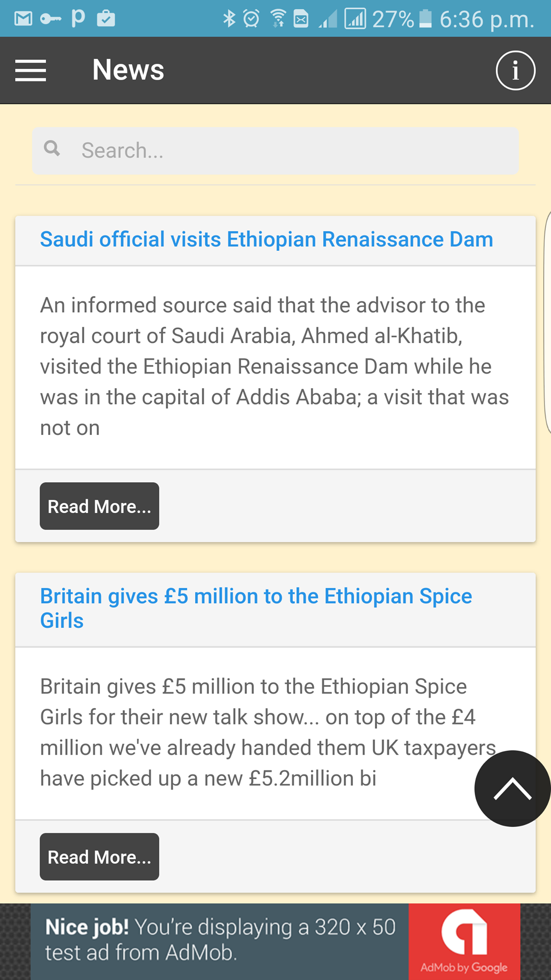Tap the Bluetooth status icon

coord(230,19)
